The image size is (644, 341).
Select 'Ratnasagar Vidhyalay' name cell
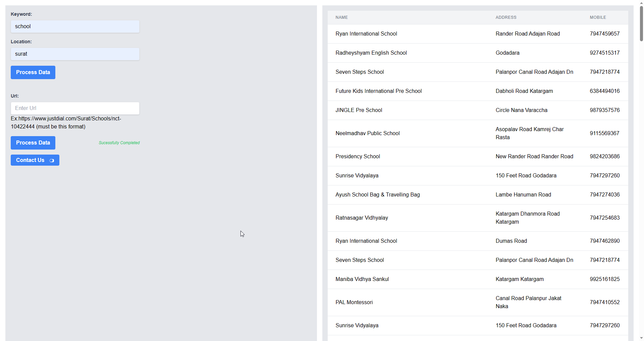[362, 218]
